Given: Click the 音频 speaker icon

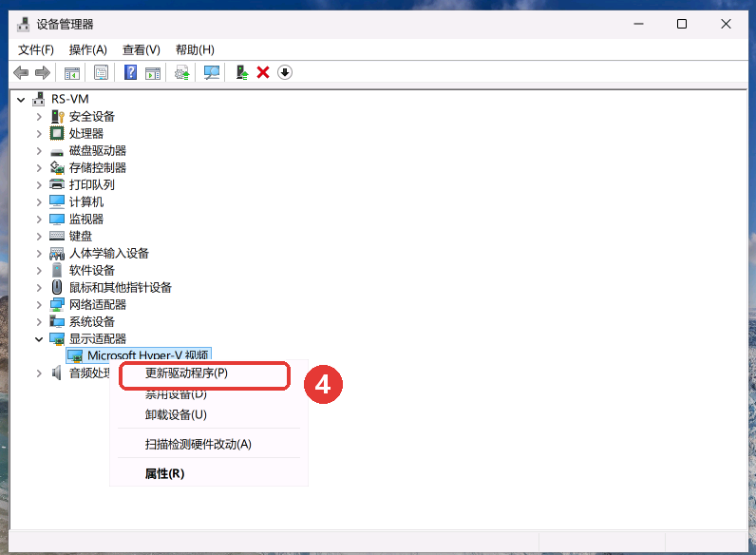Looking at the screenshot, I should pos(57,373).
